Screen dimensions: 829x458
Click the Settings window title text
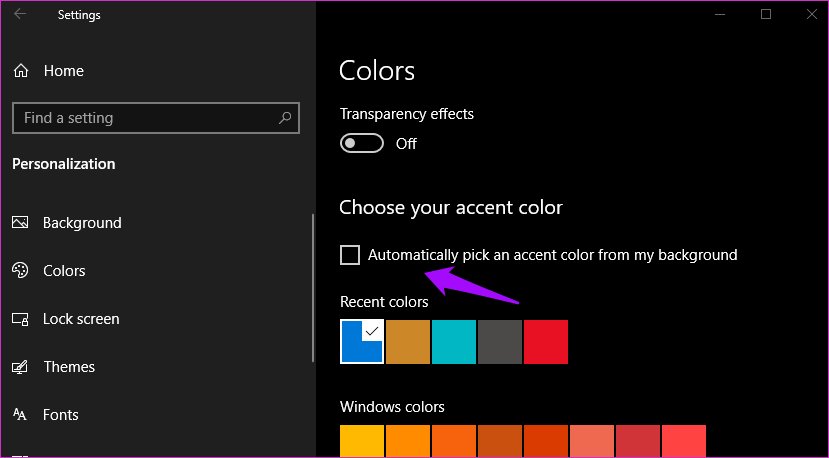point(79,15)
